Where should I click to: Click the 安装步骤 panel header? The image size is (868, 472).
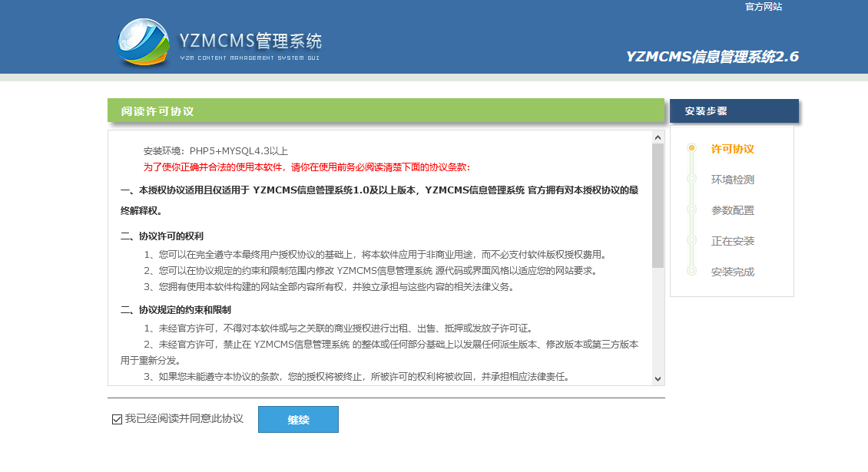coord(734,111)
